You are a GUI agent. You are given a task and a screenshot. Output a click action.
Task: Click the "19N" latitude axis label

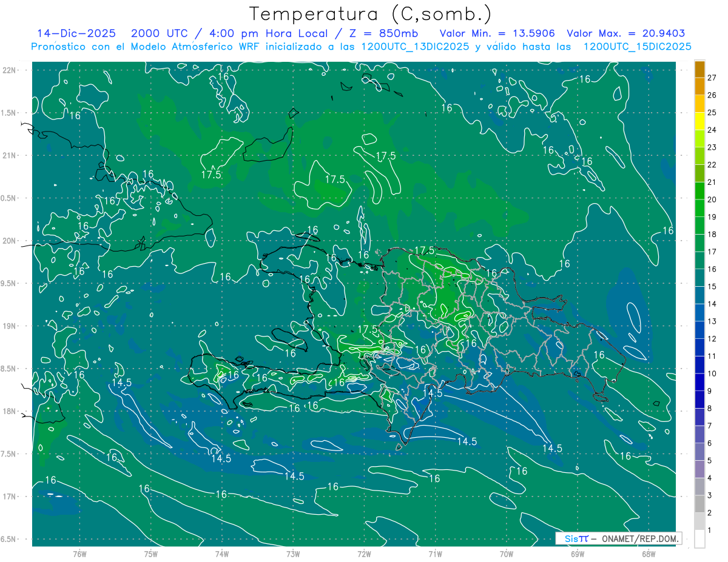click(10, 326)
